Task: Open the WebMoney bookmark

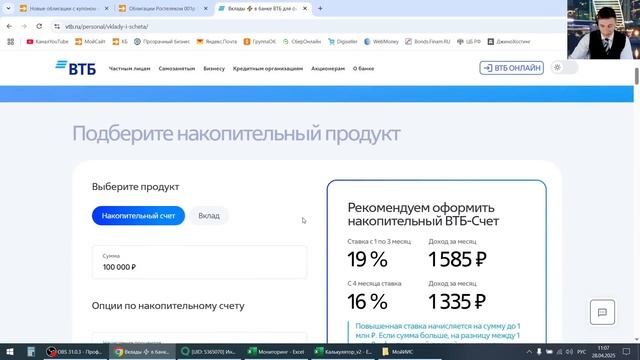Action: coord(381,42)
